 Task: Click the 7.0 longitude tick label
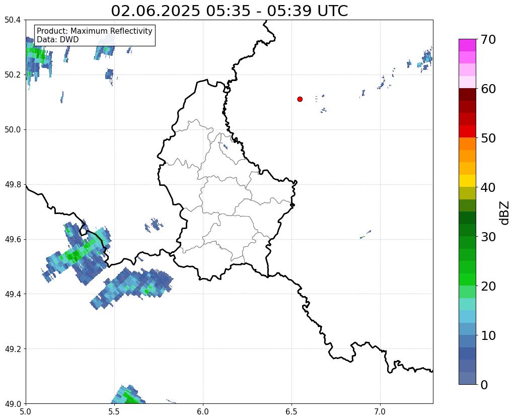(380, 412)
